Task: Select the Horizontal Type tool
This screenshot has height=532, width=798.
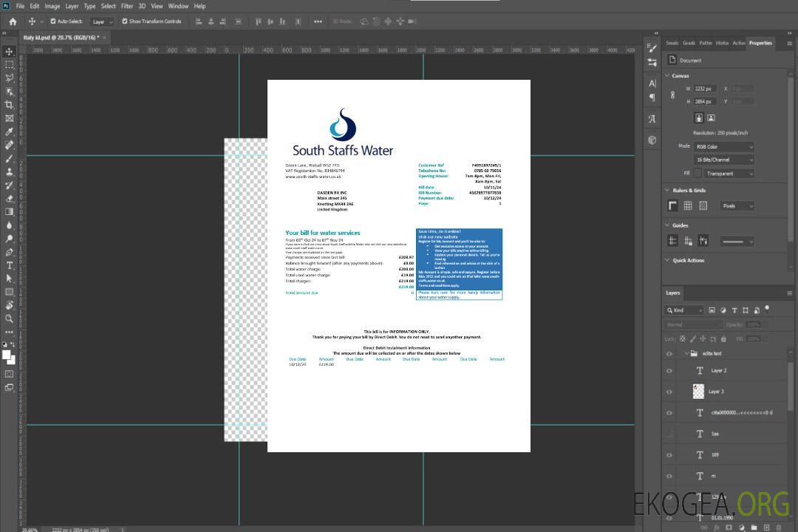Action: pyautogui.click(x=9, y=265)
